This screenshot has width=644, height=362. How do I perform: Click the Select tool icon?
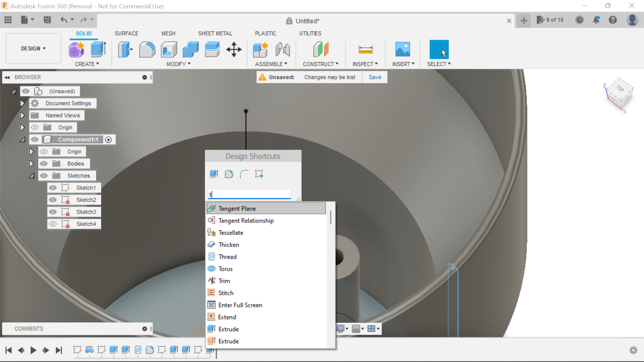pos(439,50)
